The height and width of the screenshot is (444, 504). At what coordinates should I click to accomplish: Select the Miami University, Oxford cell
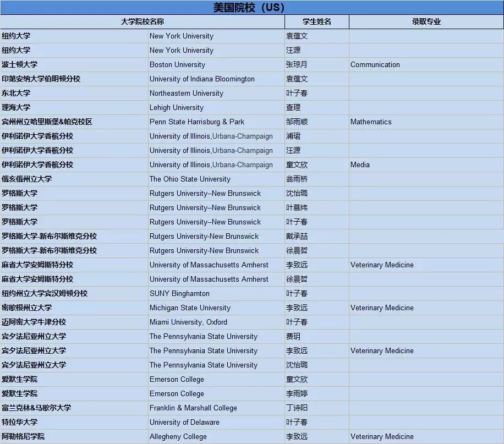[216, 322]
